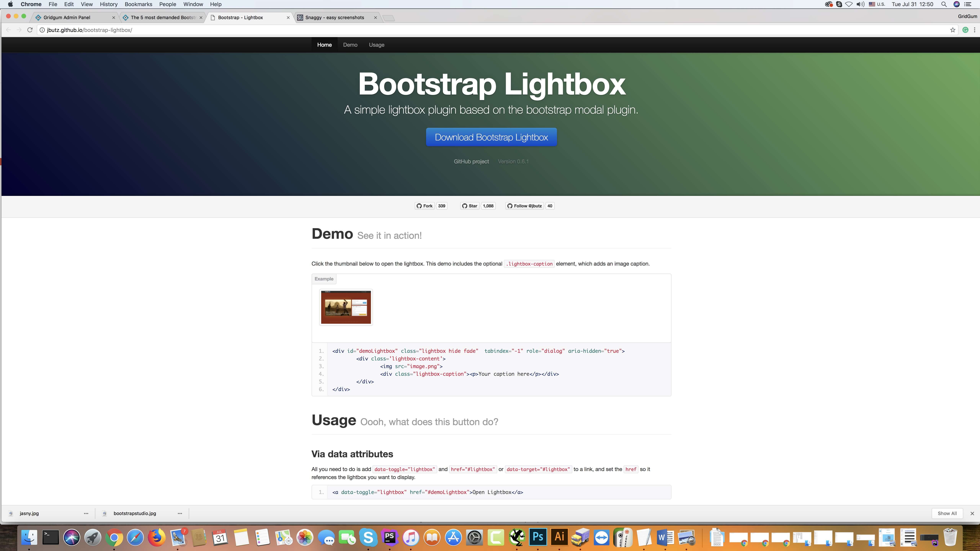Open the GridGum profile button
The image size is (980, 551).
(x=967, y=16)
